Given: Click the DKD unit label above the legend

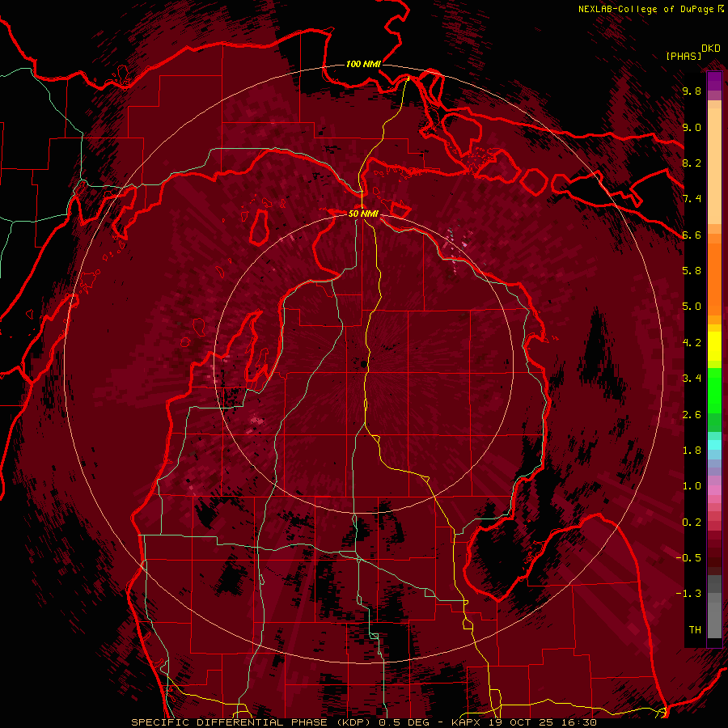Looking at the screenshot, I should point(711,49).
